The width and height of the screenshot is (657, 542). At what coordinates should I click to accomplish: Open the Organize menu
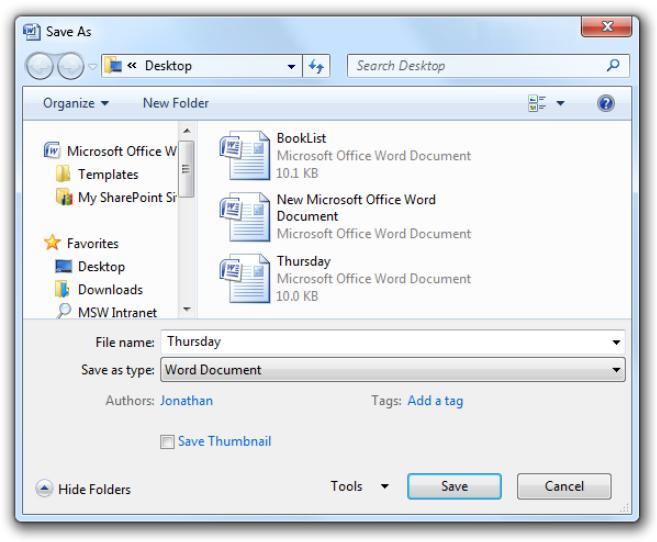point(76,103)
